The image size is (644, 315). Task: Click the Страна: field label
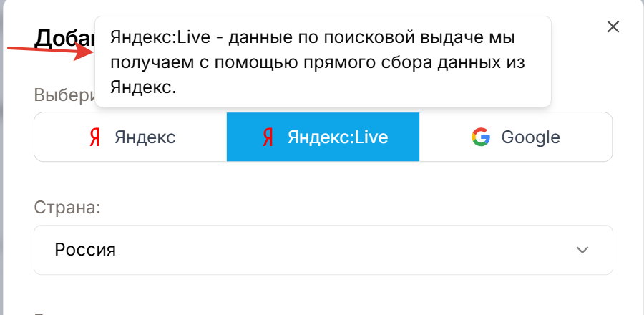(x=67, y=208)
